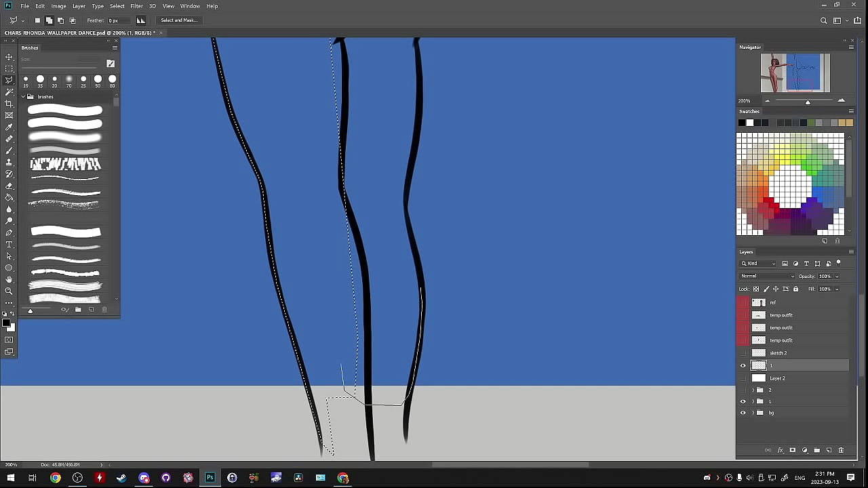Delete layer using trash icon in Layers
This screenshot has width=868, height=488.
coord(841,450)
